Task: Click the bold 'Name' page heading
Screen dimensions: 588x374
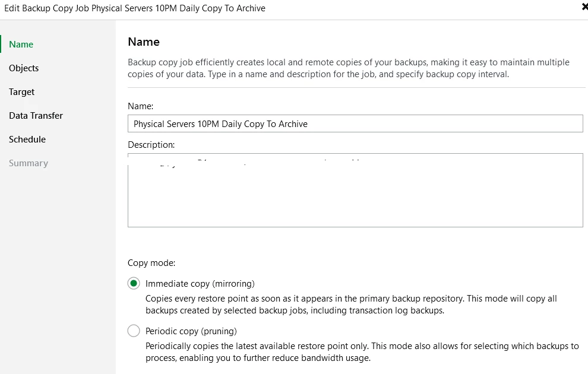Action: 144,42
